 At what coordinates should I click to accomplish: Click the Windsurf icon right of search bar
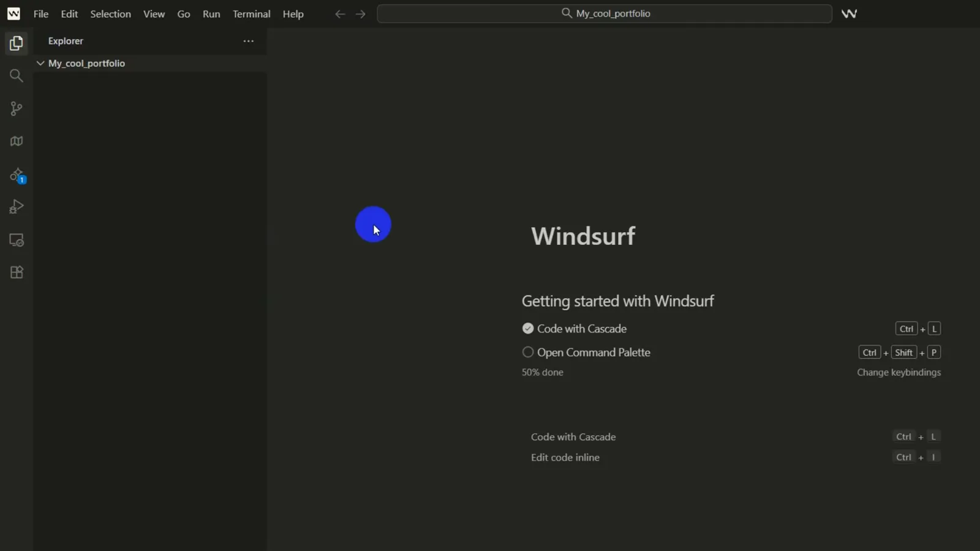tap(849, 13)
